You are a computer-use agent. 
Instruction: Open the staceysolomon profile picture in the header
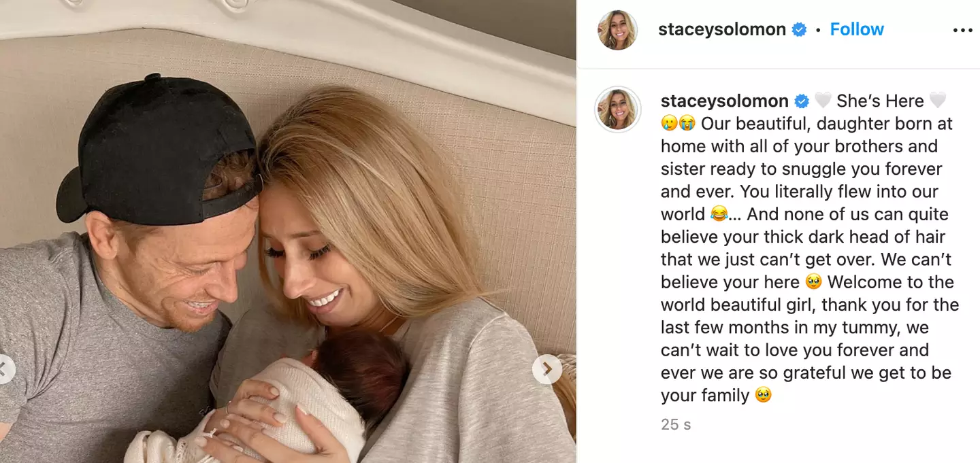tap(617, 30)
